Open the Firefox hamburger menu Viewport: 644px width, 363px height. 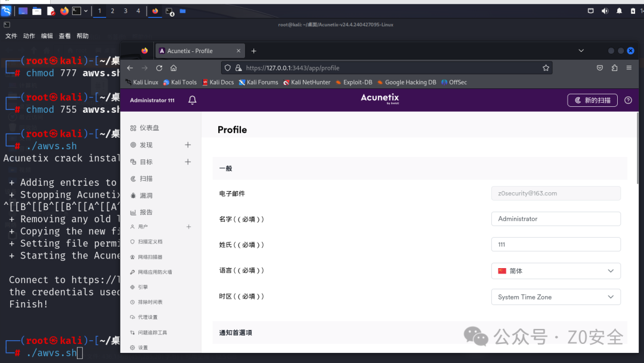coord(629,68)
